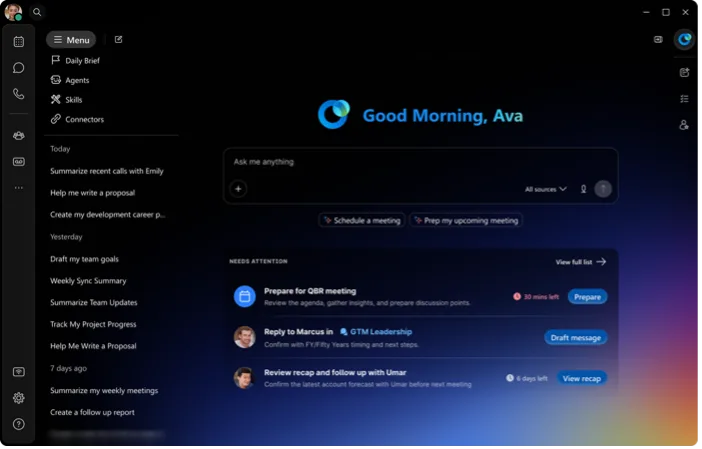Click the '6 days left' indicator
The height and width of the screenshot is (449, 702).
coord(526,378)
